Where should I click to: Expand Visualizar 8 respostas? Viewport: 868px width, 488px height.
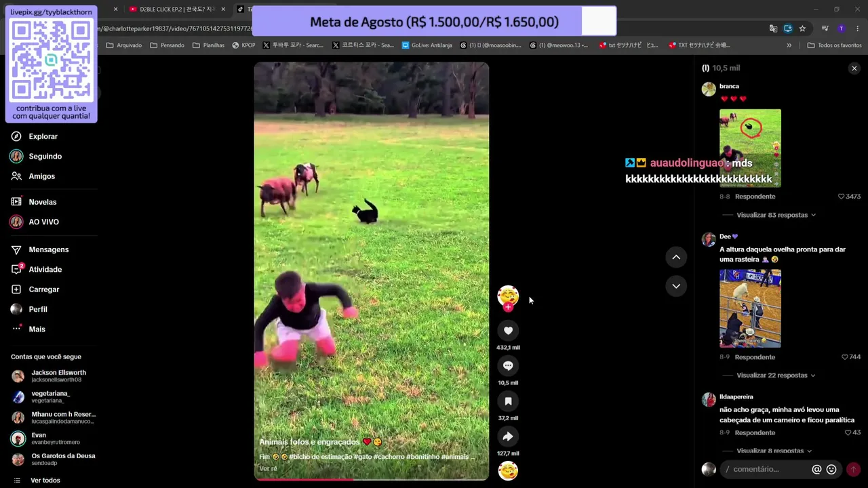pos(774,451)
